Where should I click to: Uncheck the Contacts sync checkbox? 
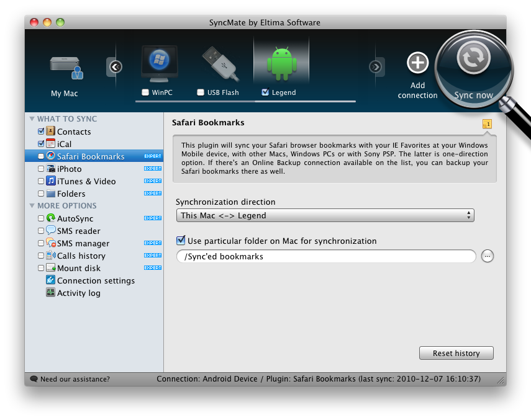click(41, 132)
